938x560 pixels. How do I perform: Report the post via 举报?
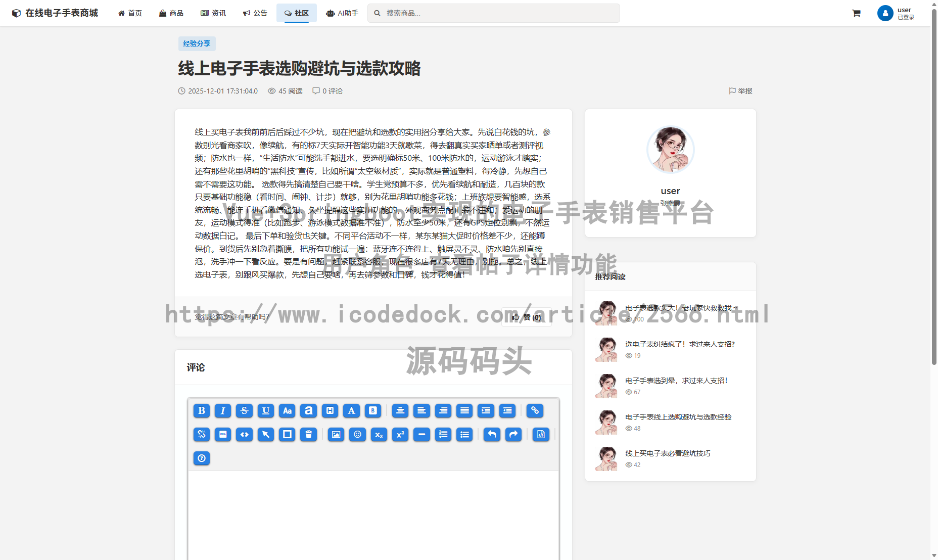[740, 91]
